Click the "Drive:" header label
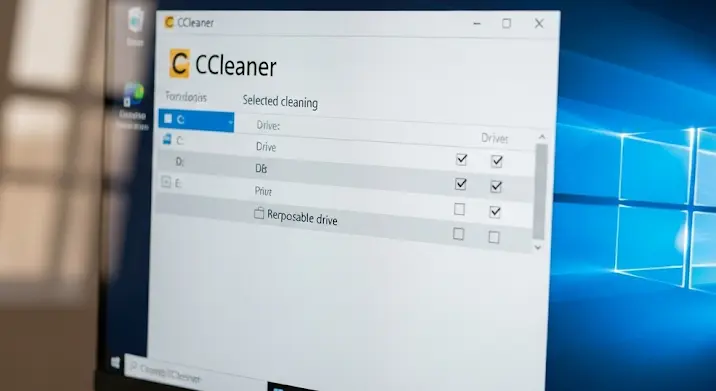 pyautogui.click(x=268, y=125)
